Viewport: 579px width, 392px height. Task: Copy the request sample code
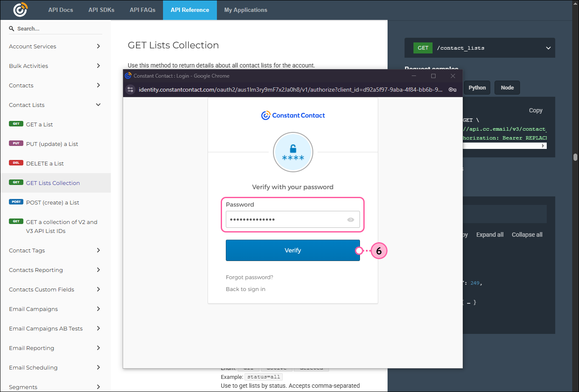click(536, 110)
